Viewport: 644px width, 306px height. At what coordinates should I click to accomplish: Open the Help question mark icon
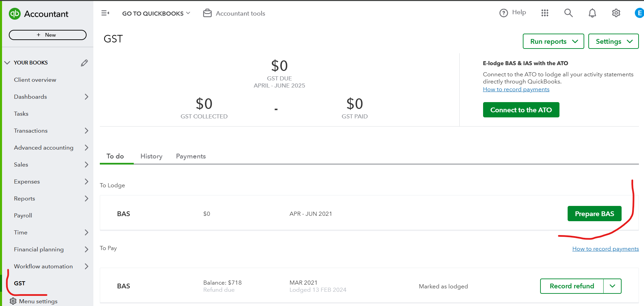coord(503,13)
